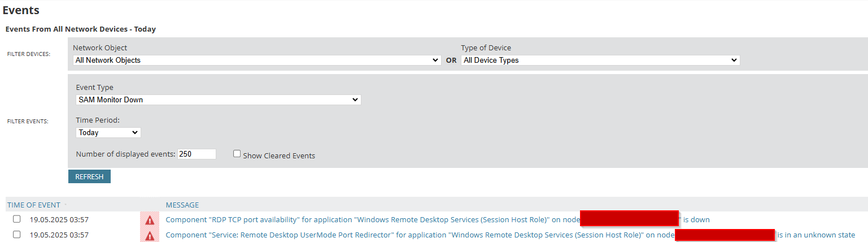Click the Events page heading

21,10
